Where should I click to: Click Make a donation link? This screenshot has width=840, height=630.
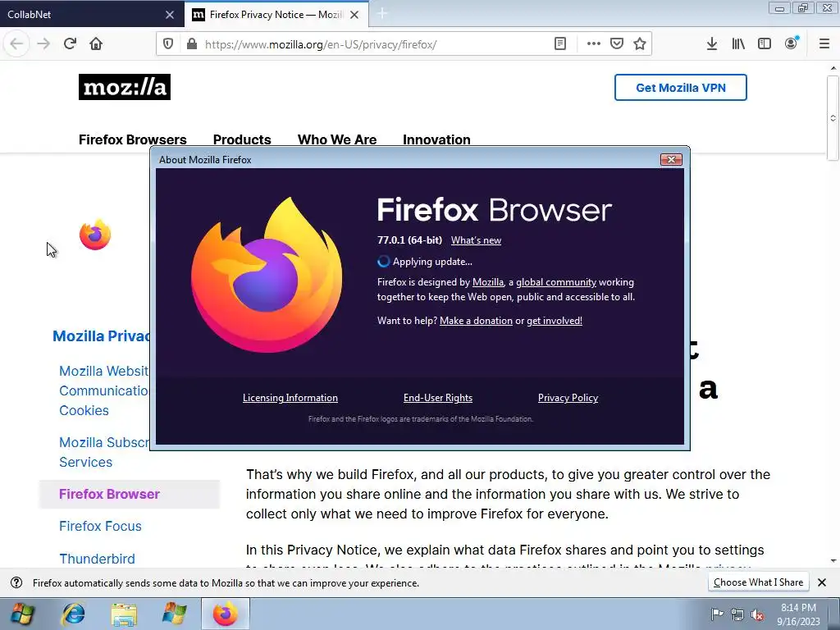click(x=476, y=321)
